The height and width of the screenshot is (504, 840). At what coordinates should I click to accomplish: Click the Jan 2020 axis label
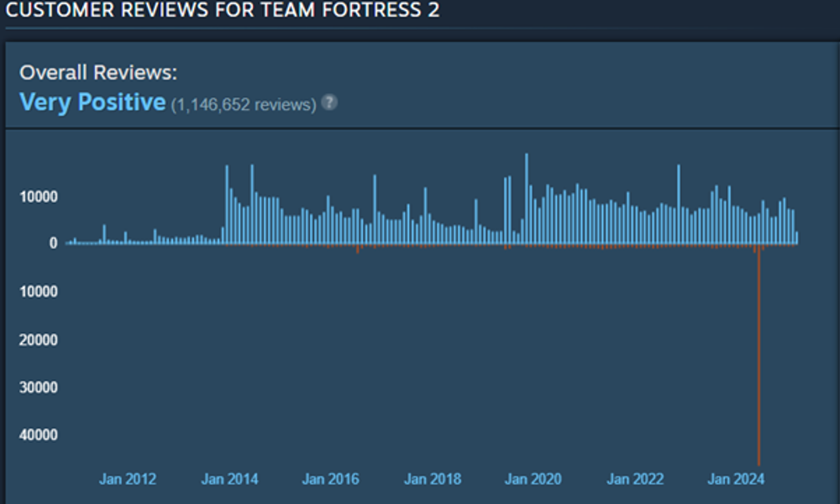point(533,480)
